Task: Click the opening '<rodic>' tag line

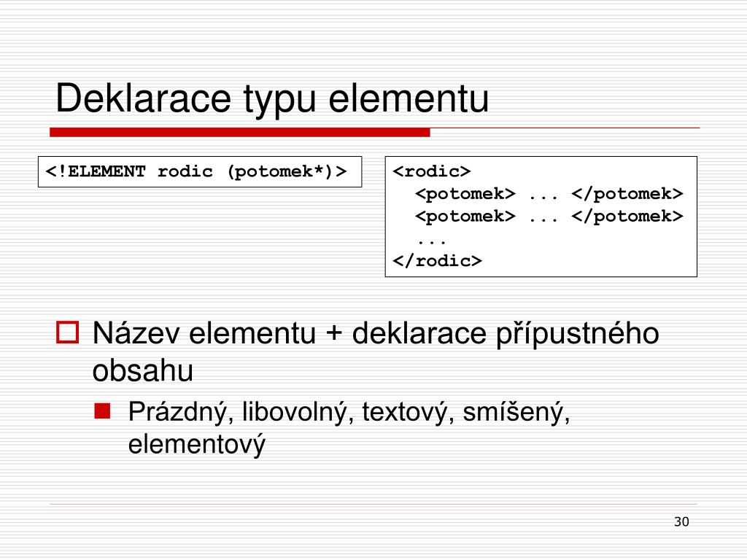Action: tap(432, 171)
